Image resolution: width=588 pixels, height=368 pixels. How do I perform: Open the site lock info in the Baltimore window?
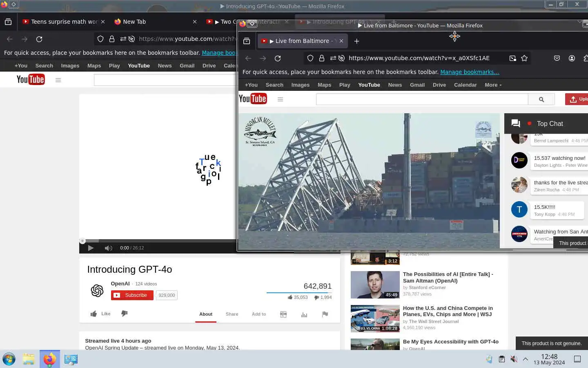click(x=322, y=58)
